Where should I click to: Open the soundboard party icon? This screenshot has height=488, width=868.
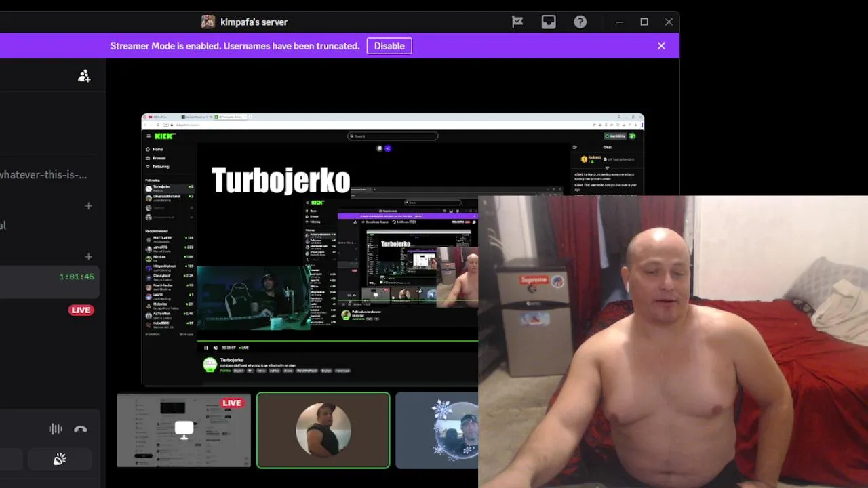(x=60, y=460)
